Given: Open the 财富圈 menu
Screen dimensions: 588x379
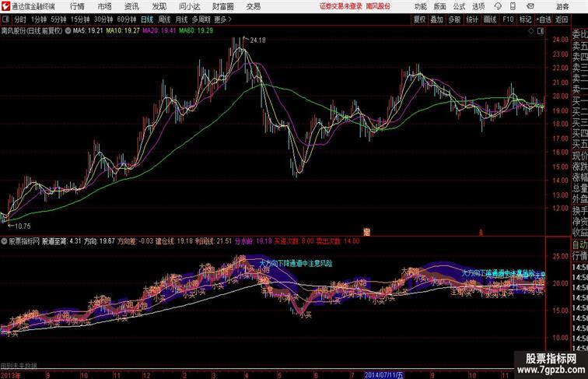Looking at the screenshot, I should point(222,6).
